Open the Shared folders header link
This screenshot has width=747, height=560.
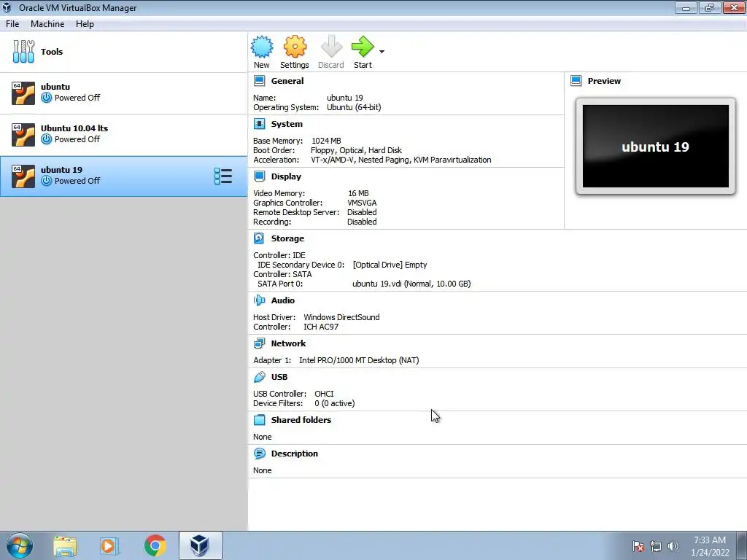pos(301,420)
